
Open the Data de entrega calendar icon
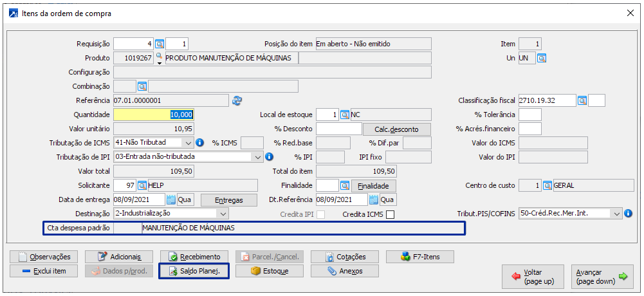pos(171,200)
